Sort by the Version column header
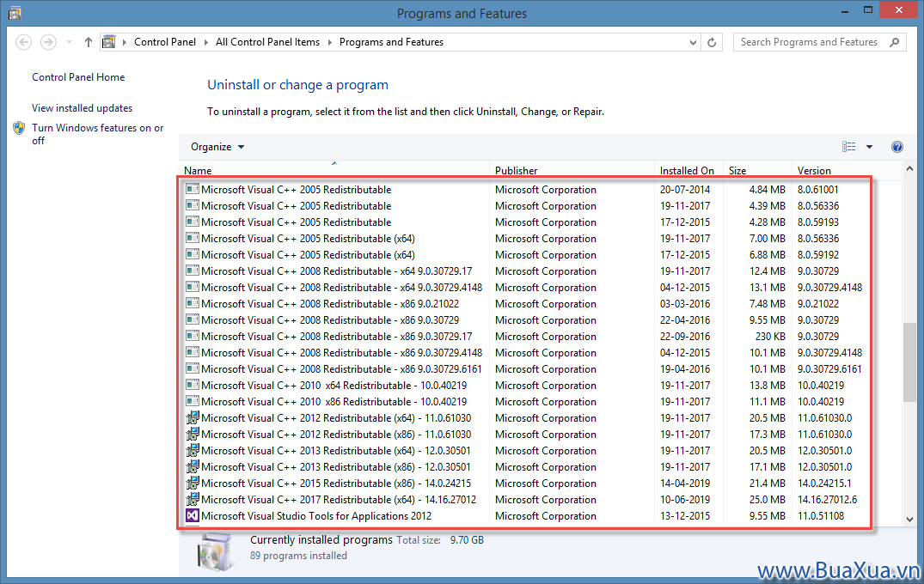This screenshot has width=924, height=584. coord(814,171)
